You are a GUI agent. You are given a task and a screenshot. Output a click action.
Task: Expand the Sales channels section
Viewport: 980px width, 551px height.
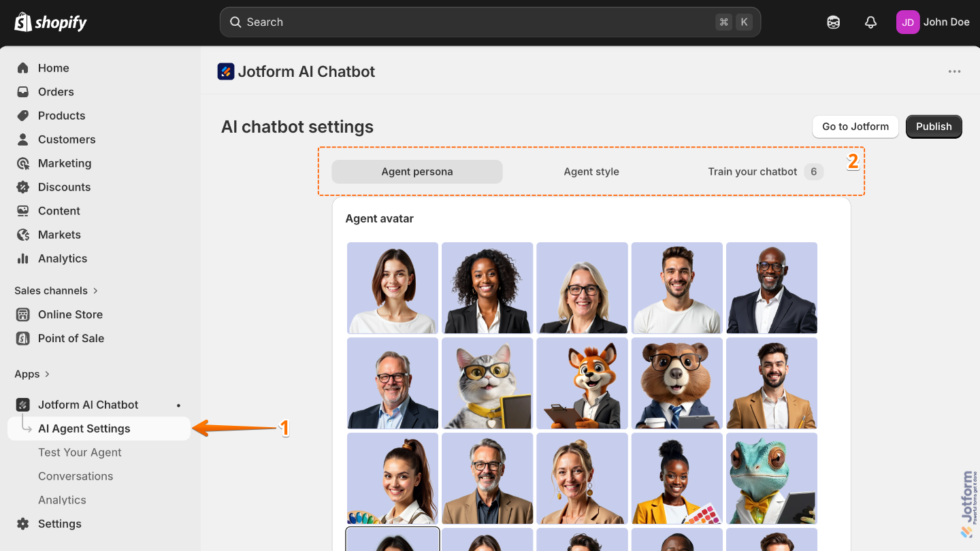(94, 290)
